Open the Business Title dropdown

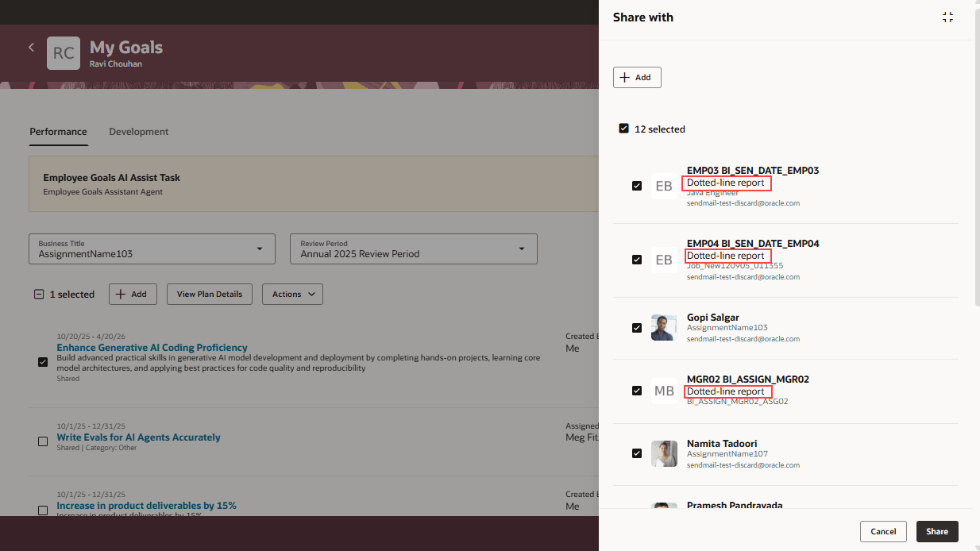point(261,249)
